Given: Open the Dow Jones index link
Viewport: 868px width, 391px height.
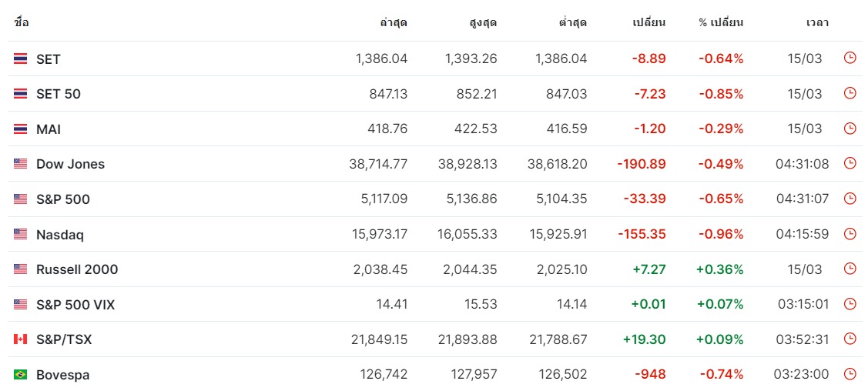Looking at the screenshot, I should [x=70, y=164].
